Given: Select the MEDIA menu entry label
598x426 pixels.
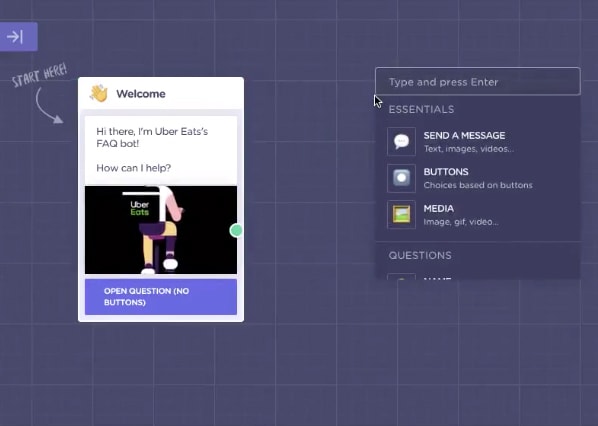Looking at the screenshot, I should 439,209.
